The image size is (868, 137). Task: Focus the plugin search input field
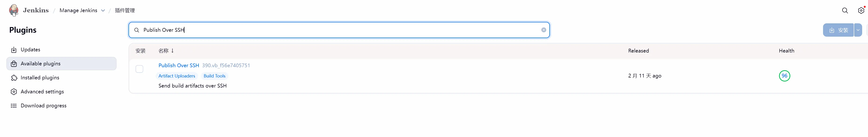(337, 30)
